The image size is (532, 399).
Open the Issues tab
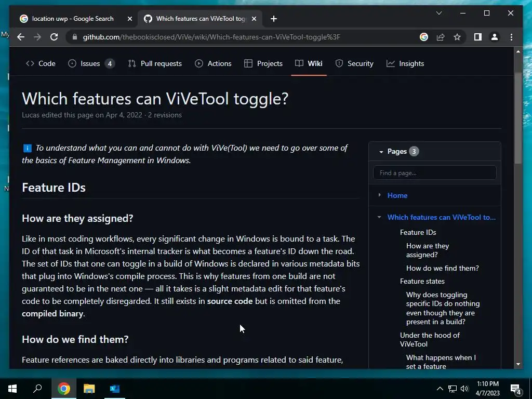tap(91, 63)
